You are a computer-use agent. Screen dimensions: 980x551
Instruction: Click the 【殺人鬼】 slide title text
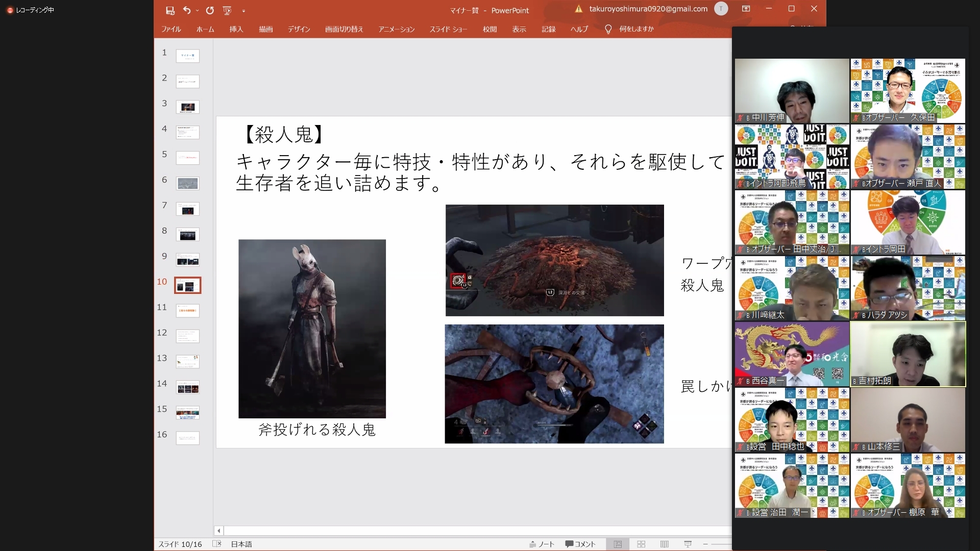[x=284, y=134]
